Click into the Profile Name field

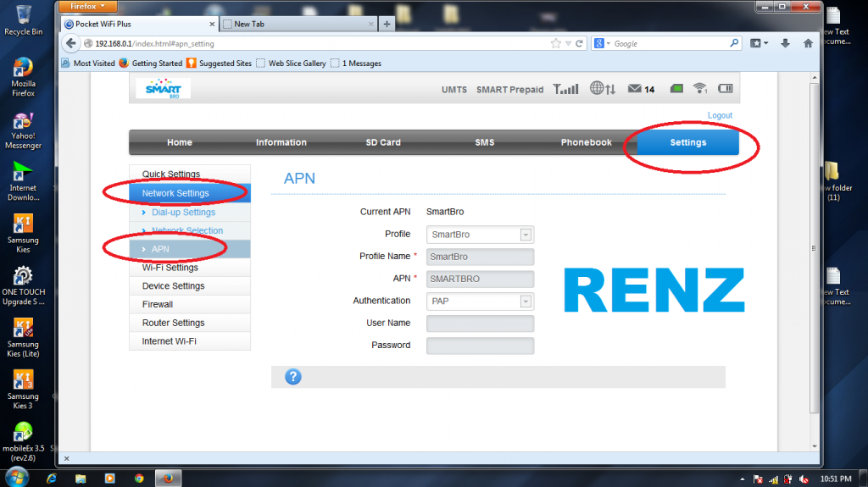click(x=480, y=257)
